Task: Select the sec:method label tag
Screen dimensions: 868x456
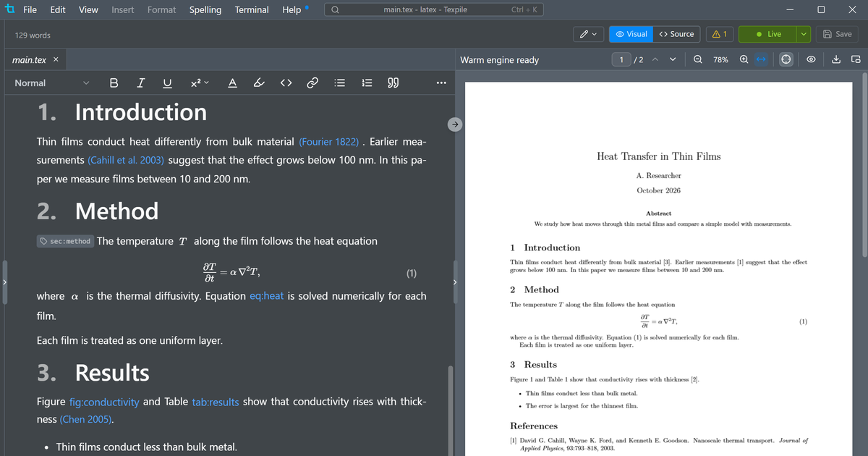Action: [66, 241]
